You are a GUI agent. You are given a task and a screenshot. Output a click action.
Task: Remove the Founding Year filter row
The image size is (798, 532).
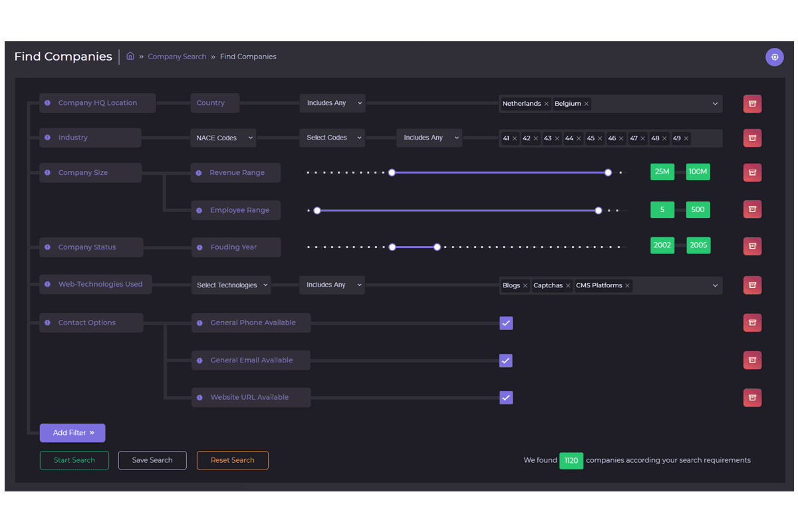click(x=752, y=247)
